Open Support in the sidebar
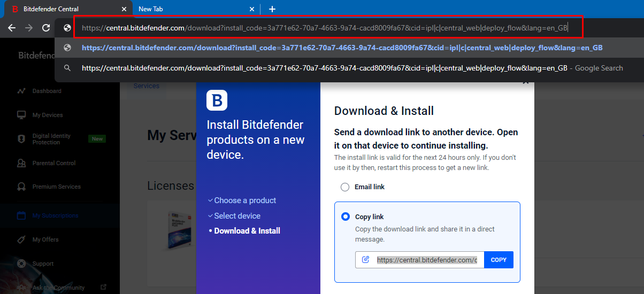Image resolution: width=644 pixels, height=294 pixels. [x=43, y=264]
